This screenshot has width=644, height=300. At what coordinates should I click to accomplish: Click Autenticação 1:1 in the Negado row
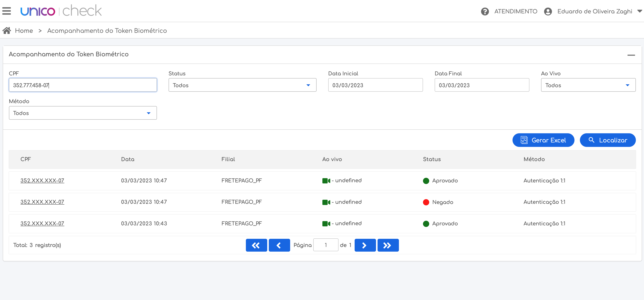(x=544, y=202)
